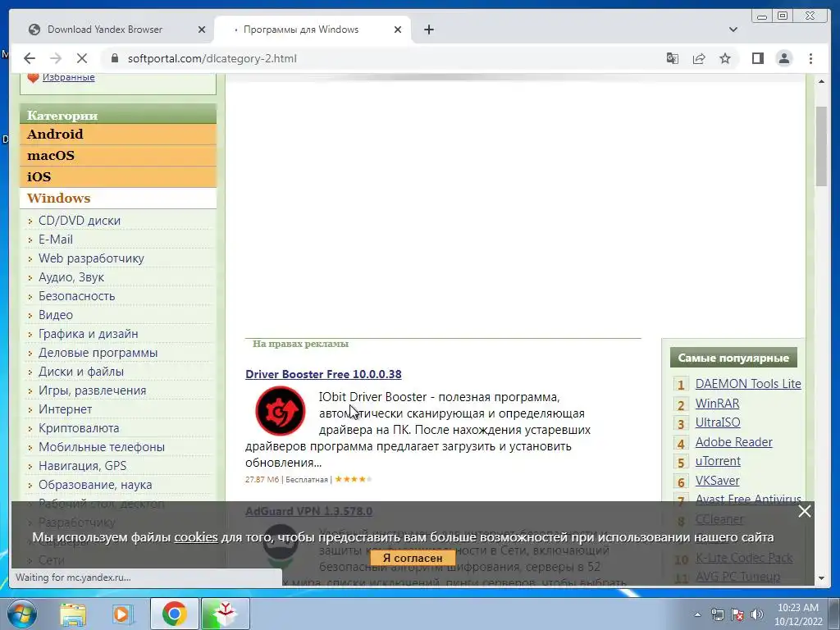
Task: Open Интернет subcategory
Action: tap(66, 409)
